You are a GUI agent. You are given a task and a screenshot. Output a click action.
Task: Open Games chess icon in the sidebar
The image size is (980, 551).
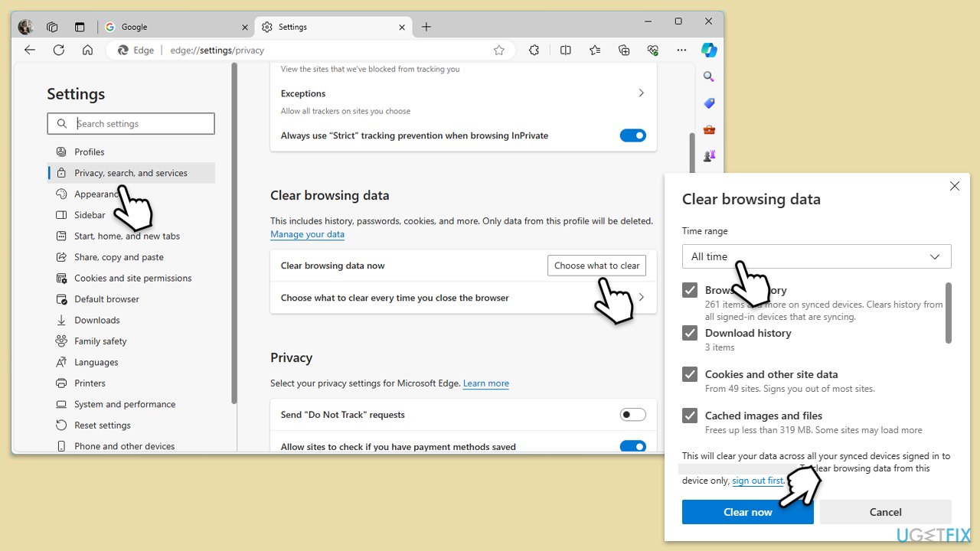709,155
